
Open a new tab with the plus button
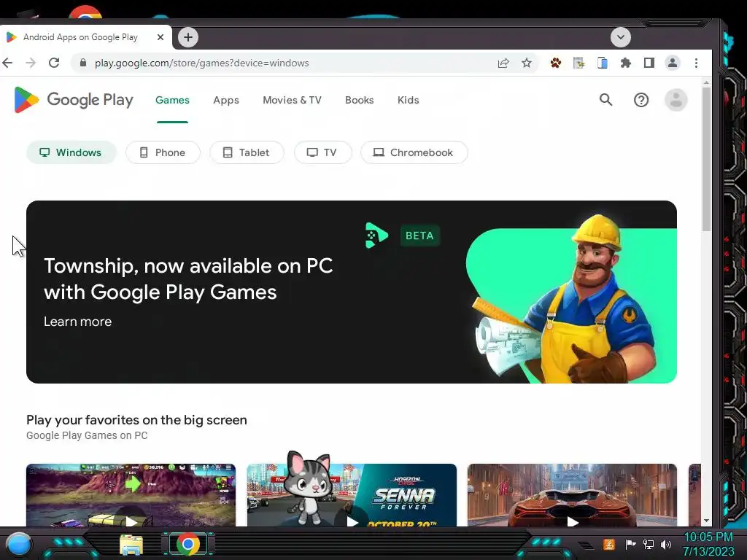[188, 37]
